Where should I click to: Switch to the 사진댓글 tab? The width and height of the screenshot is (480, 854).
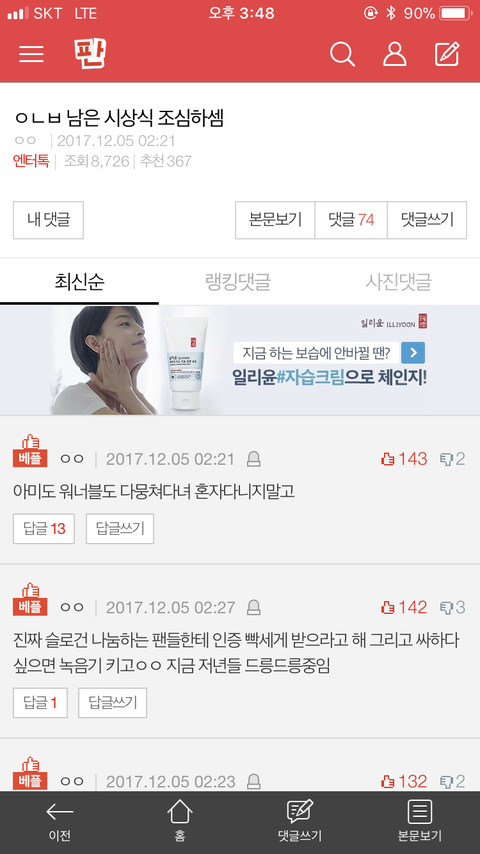398,282
